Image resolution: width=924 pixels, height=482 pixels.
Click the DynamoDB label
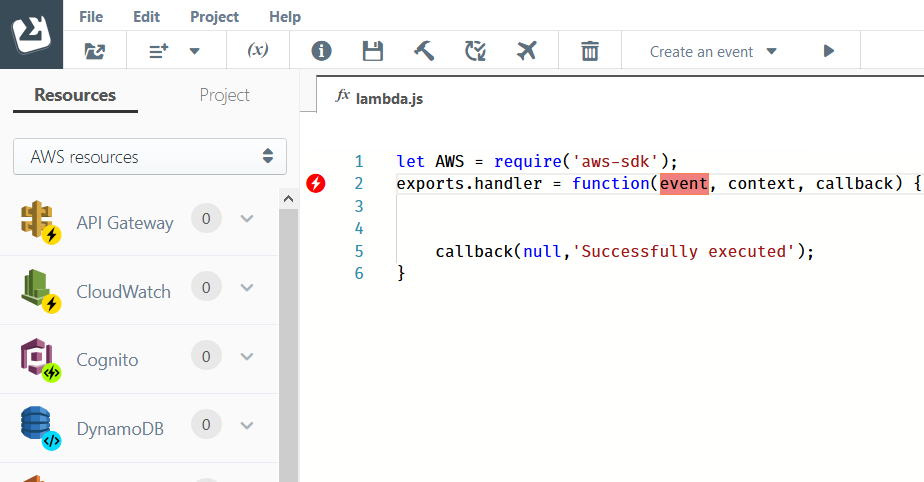(120, 428)
